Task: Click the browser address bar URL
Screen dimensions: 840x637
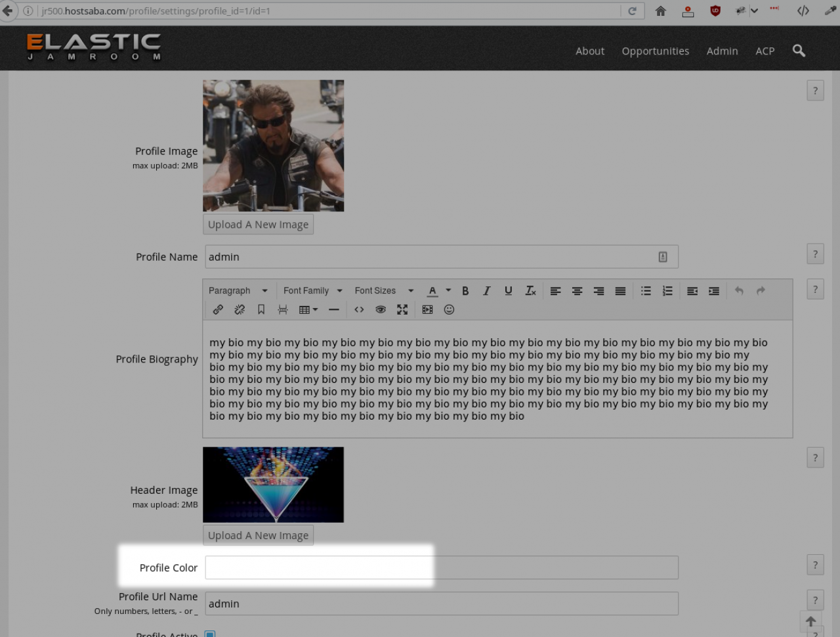Action: (156, 11)
